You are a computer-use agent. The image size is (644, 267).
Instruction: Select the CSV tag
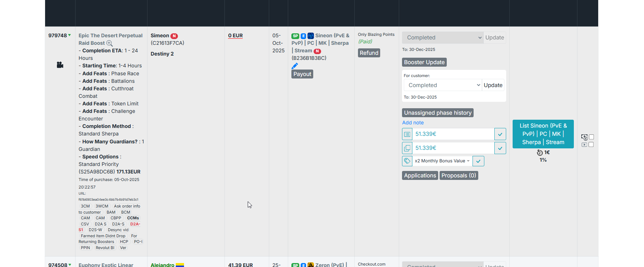[x=85, y=224]
